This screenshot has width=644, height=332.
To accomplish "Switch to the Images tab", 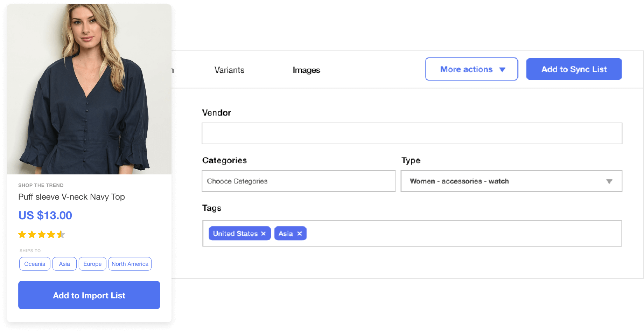I will click(306, 70).
